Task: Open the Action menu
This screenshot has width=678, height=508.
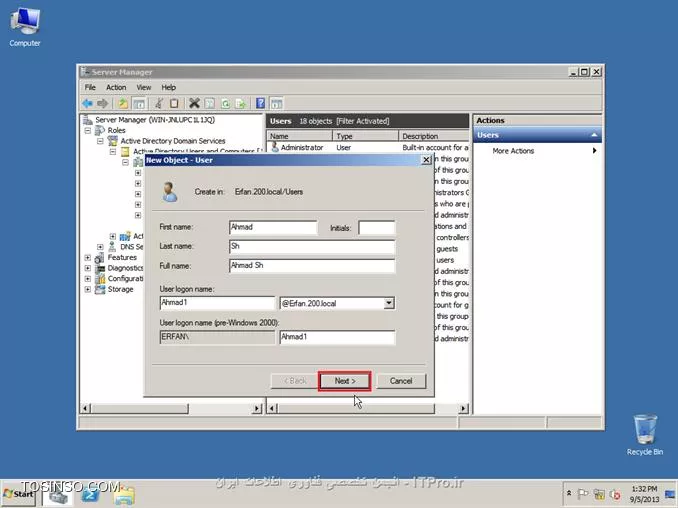Action: (x=116, y=87)
